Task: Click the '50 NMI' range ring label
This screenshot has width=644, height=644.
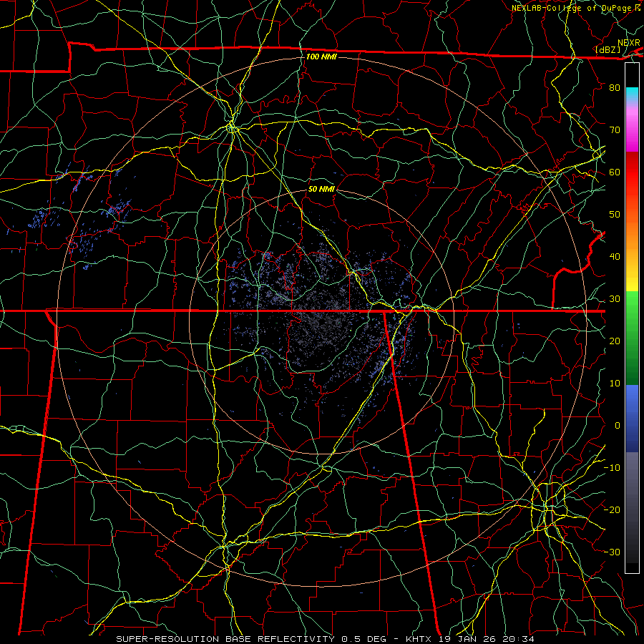Action: click(321, 189)
